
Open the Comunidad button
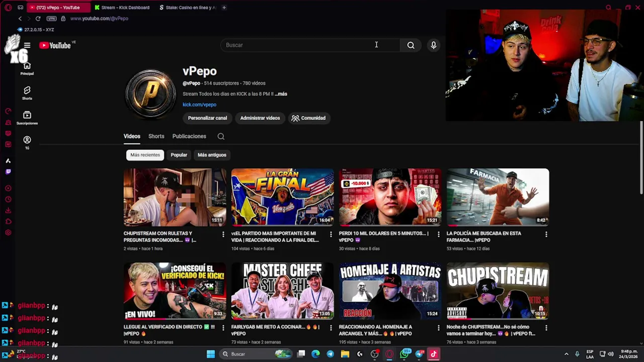coord(308,118)
